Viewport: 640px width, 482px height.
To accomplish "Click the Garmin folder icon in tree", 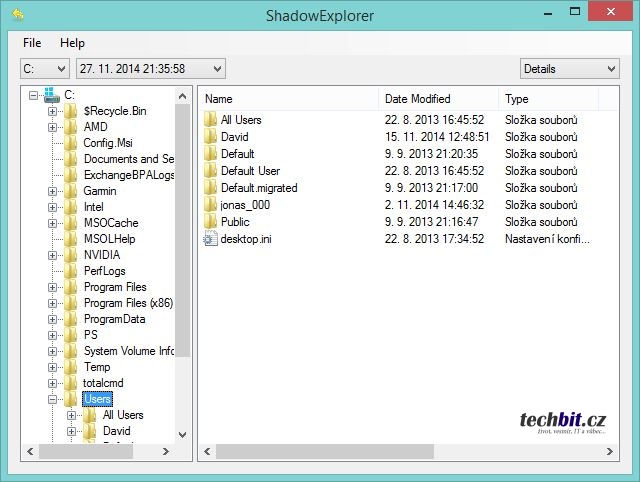I will (71, 191).
